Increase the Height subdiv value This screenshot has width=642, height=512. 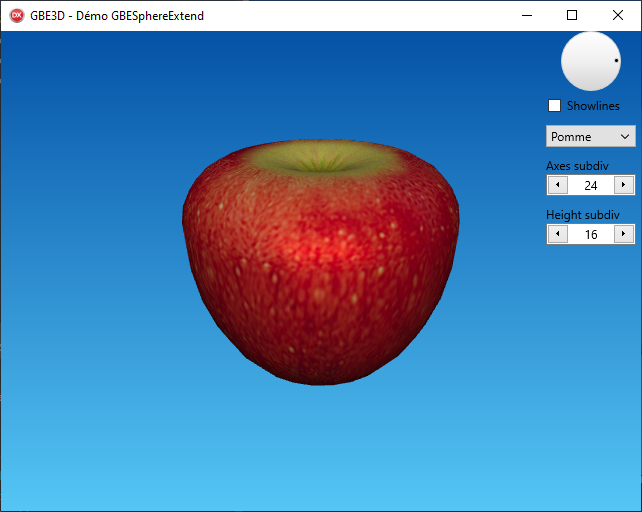coord(624,234)
